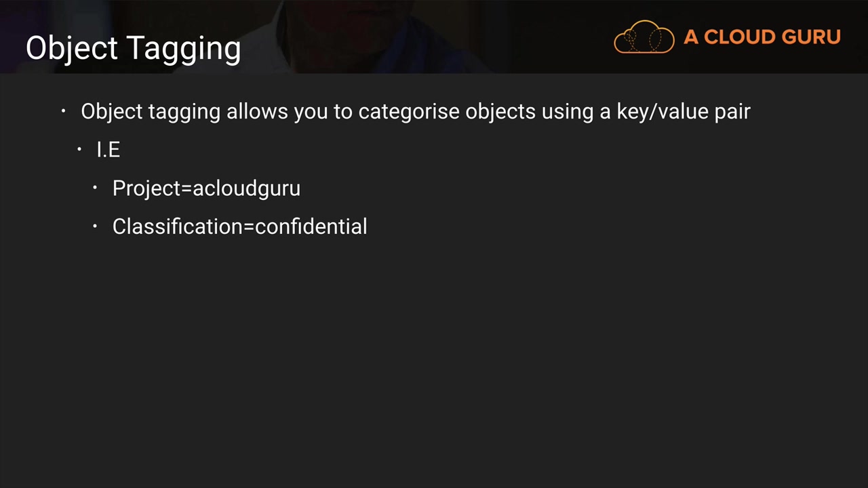Screen dimensions: 868x488
Task: Click the value "acloudguru" in the Project tag
Action: pos(246,188)
